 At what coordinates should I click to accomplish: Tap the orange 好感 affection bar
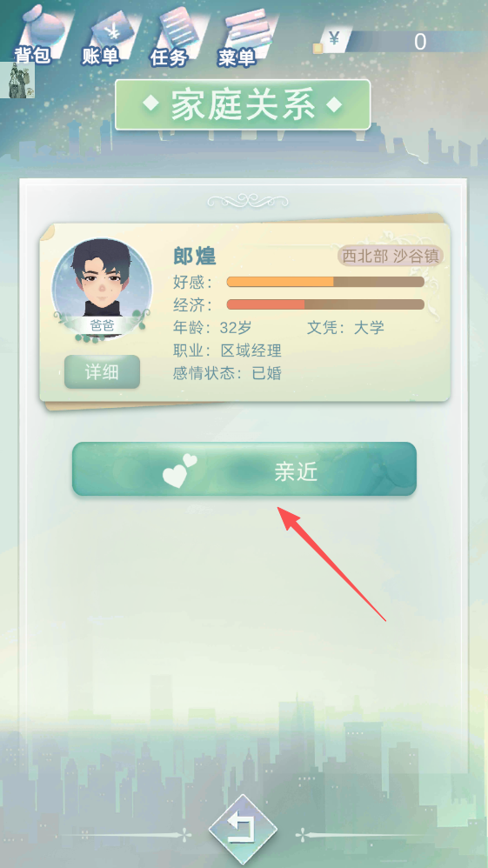(325, 282)
